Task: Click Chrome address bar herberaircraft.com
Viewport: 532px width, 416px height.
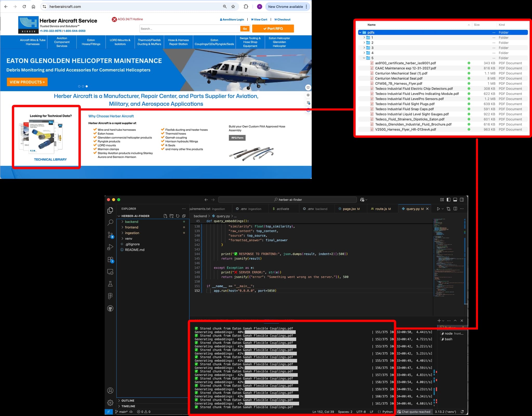Action: 65,6
